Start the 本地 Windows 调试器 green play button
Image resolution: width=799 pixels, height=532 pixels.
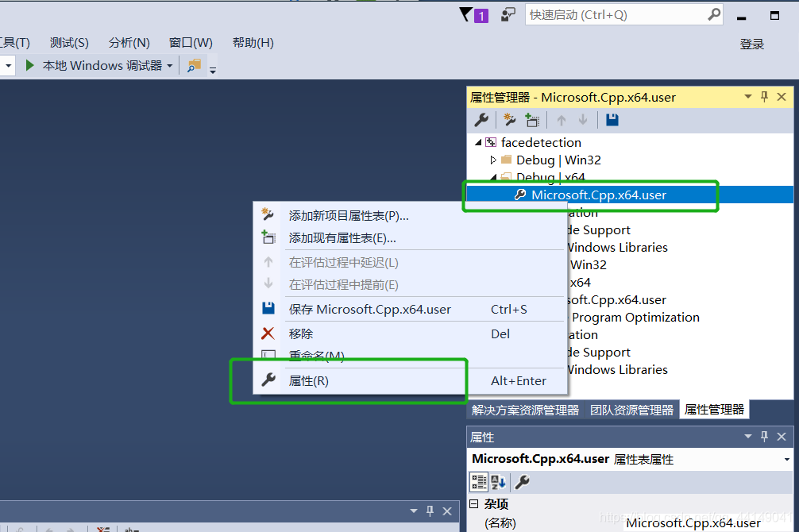[29, 65]
